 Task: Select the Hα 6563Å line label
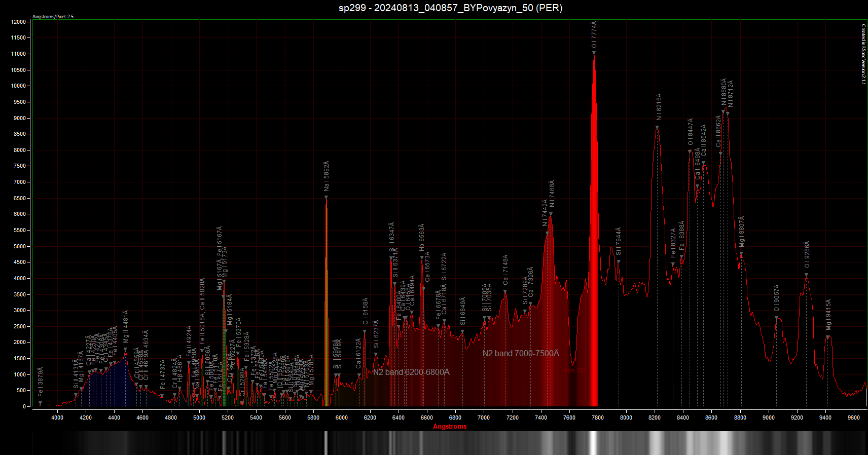[422, 238]
